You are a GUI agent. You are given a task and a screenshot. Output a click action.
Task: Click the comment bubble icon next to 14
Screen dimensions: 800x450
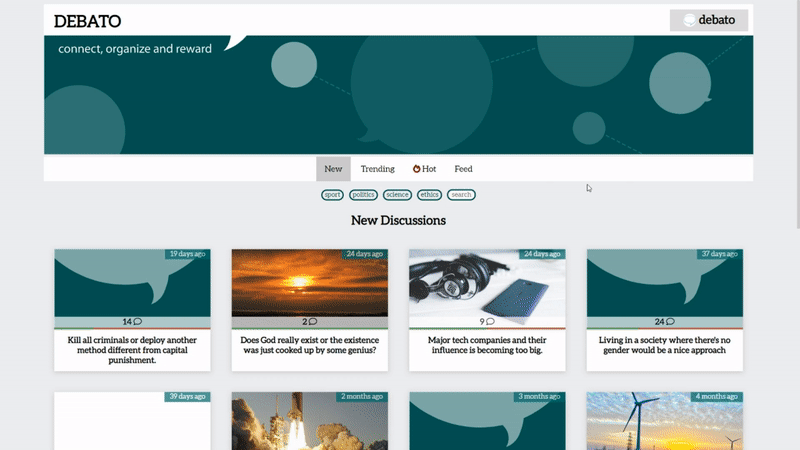(x=138, y=321)
